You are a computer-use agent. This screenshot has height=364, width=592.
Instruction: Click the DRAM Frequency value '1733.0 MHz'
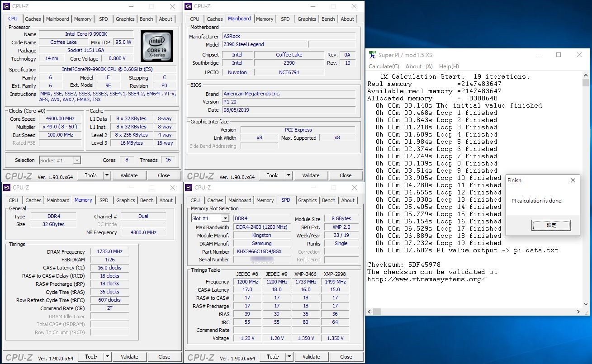click(109, 252)
